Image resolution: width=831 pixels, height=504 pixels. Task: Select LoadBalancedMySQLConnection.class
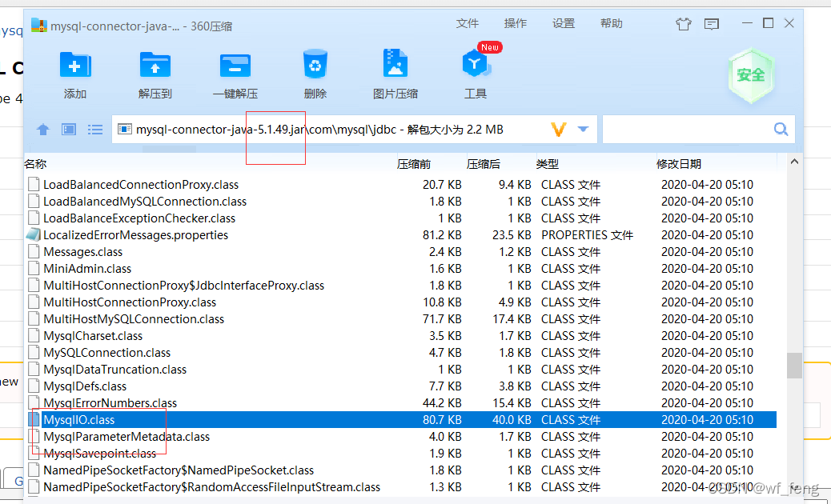point(145,201)
